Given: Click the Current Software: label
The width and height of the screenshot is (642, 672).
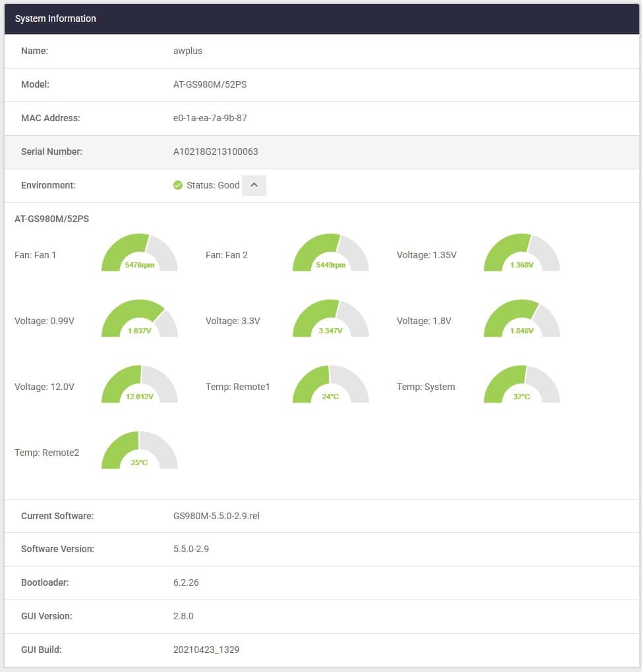Looking at the screenshot, I should [57, 516].
